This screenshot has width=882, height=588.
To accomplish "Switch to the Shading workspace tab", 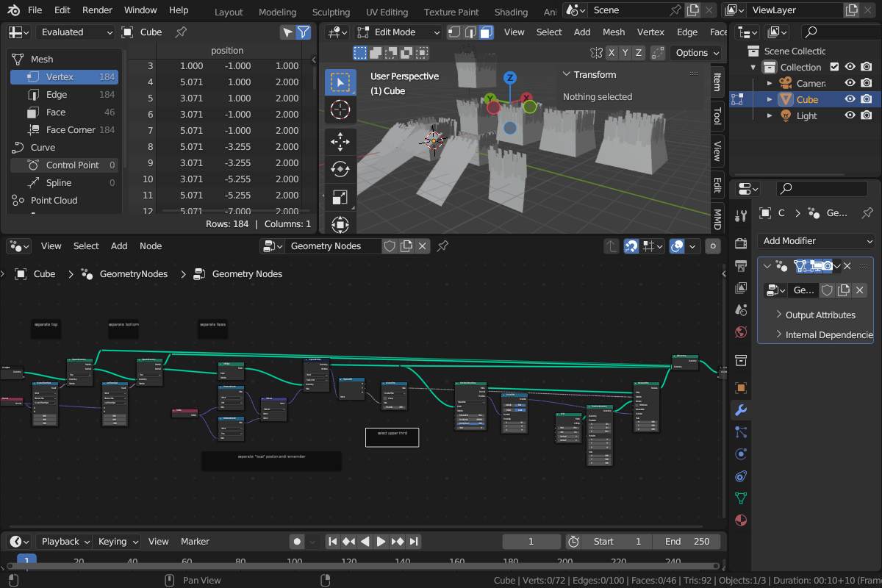I will 511,12.
